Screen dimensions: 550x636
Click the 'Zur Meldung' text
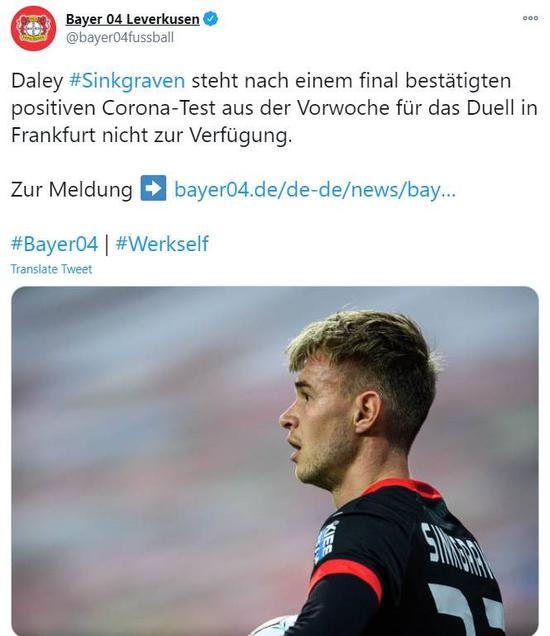(71, 189)
